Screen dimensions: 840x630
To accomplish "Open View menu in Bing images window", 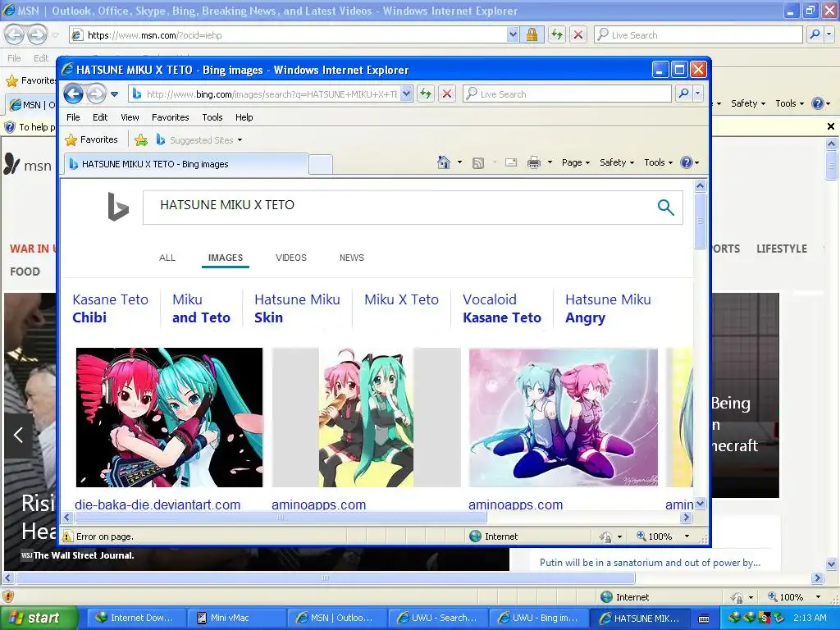I will 130,117.
